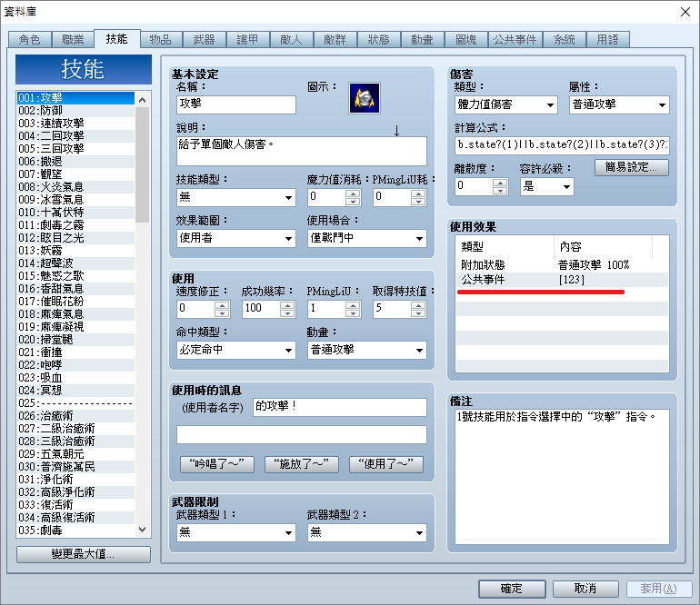Select the 附加狀態 effect row

pos(562,265)
